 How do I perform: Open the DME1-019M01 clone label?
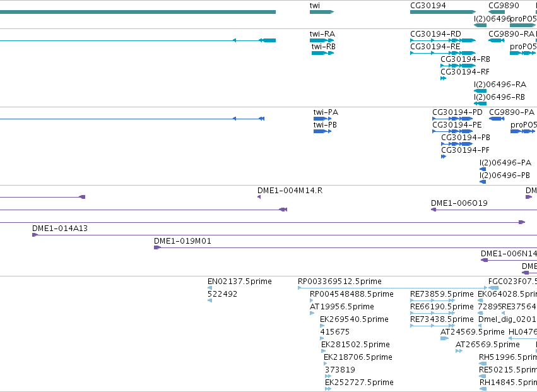tap(182, 241)
